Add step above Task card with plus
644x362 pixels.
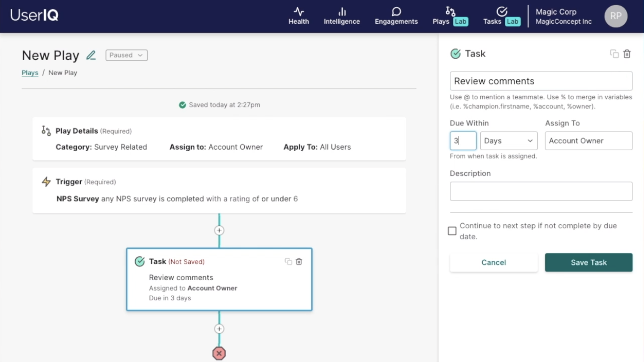point(219,230)
